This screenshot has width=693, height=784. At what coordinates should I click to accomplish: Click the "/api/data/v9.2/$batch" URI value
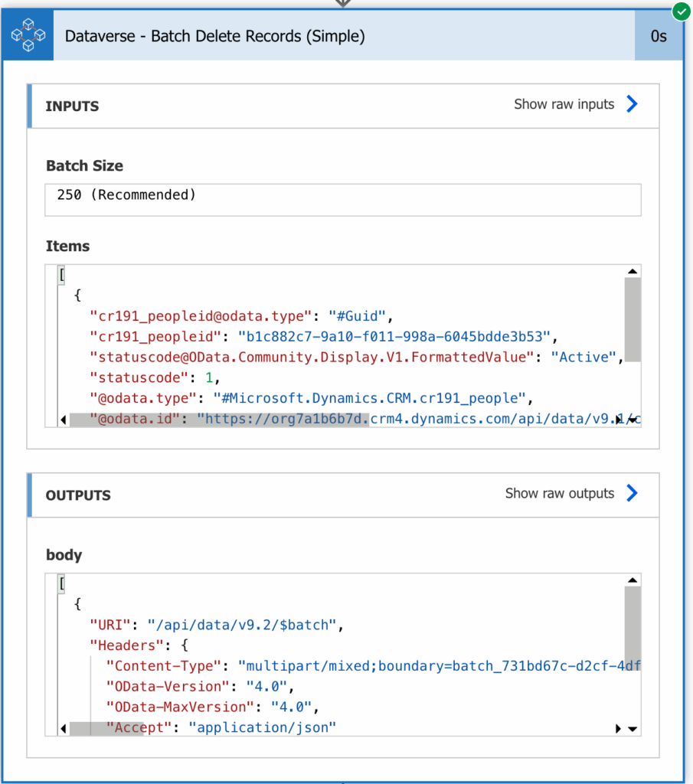(x=242, y=625)
